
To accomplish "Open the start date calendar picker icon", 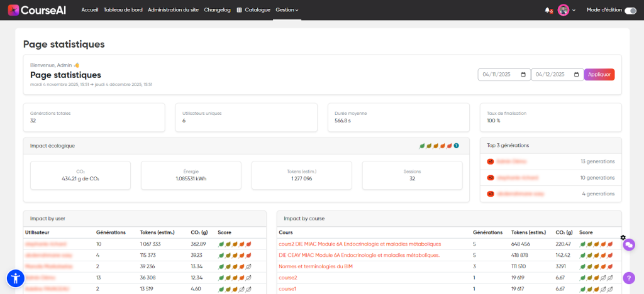I will (x=523, y=74).
